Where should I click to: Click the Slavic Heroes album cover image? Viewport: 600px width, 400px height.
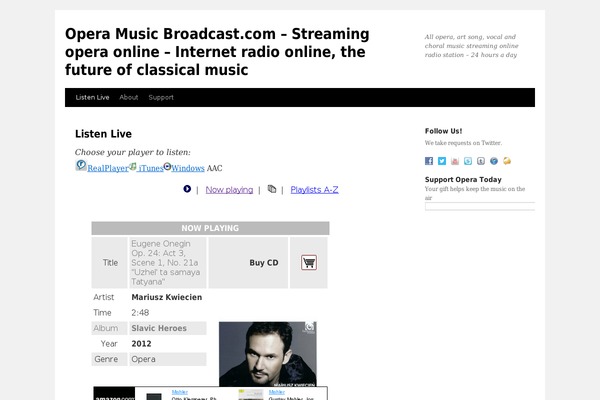tap(268, 354)
